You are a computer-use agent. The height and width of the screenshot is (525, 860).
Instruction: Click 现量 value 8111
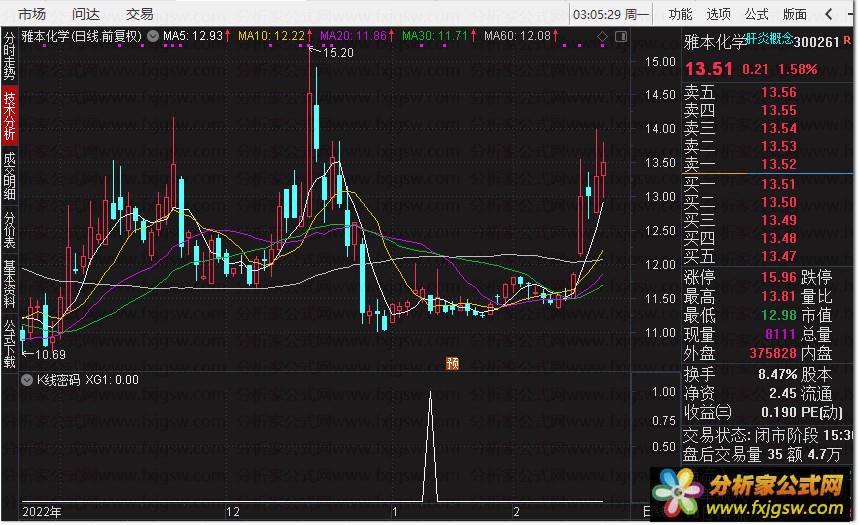[780, 334]
